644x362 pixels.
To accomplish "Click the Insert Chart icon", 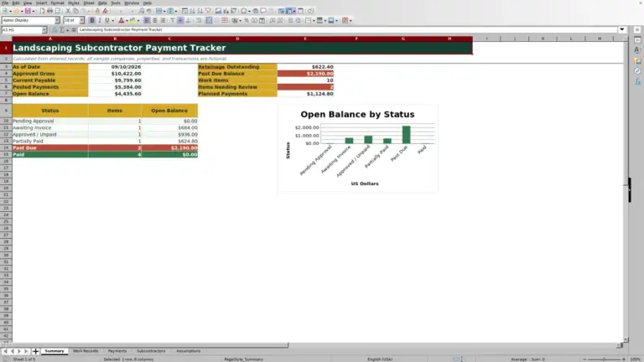I will tap(226, 11).
